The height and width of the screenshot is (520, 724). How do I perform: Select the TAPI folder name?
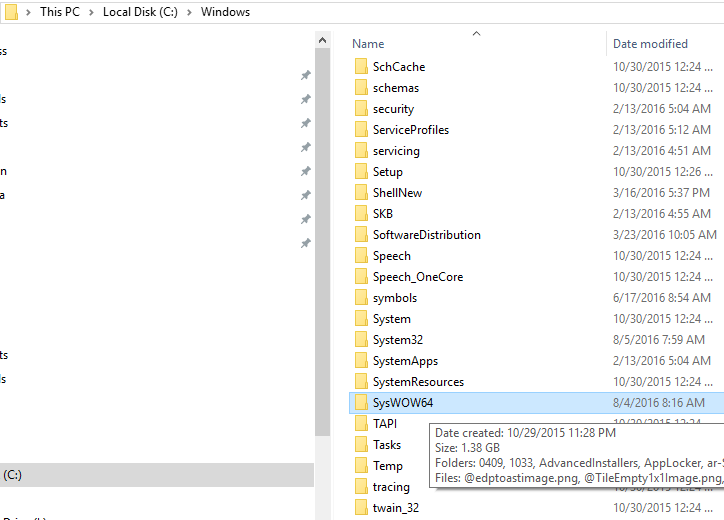[385, 424]
